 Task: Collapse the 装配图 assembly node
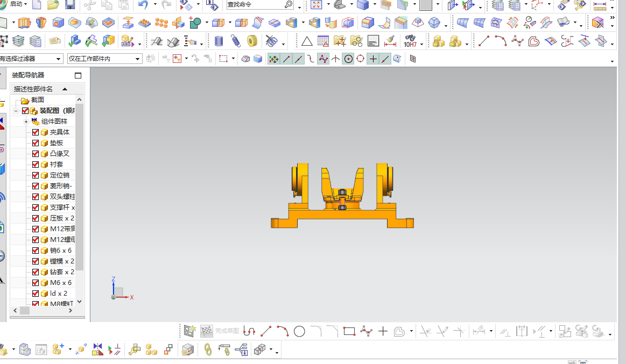16,111
